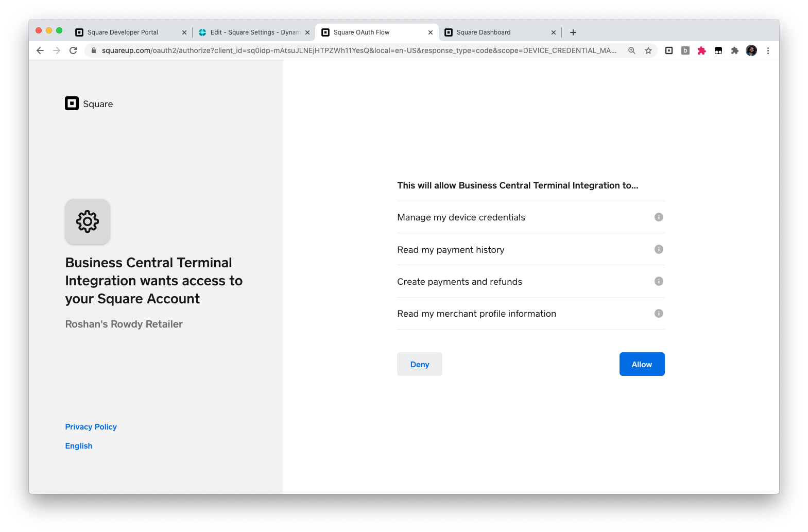Close the Square OAuth Flow tab
The width and height of the screenshot is (808, 532).
coord(431,32)
